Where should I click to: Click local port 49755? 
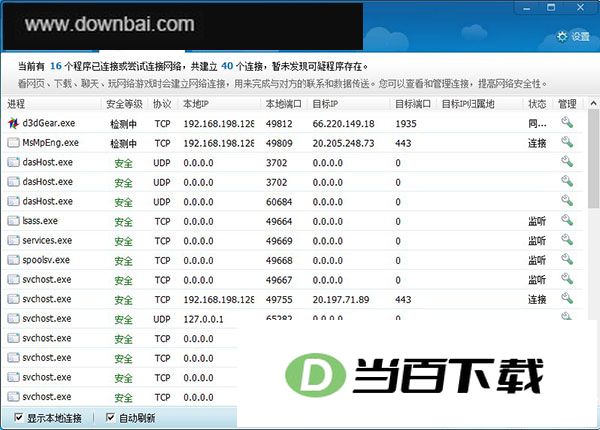279,300
